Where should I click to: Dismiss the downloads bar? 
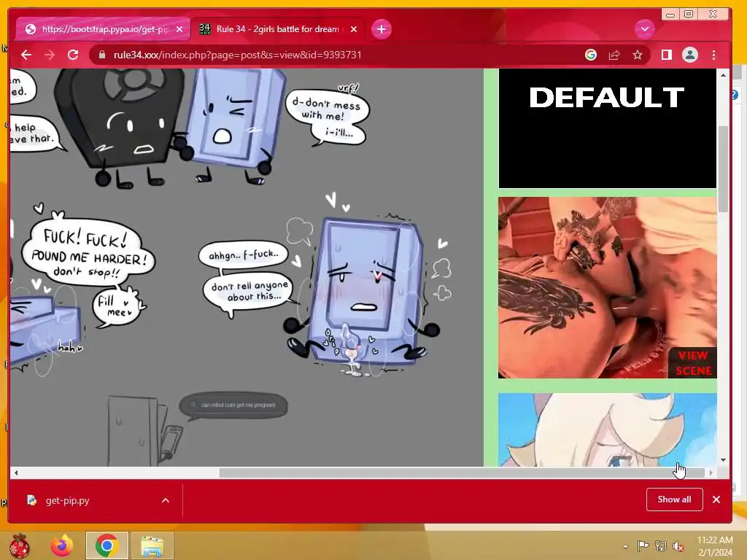coord(716,499)
